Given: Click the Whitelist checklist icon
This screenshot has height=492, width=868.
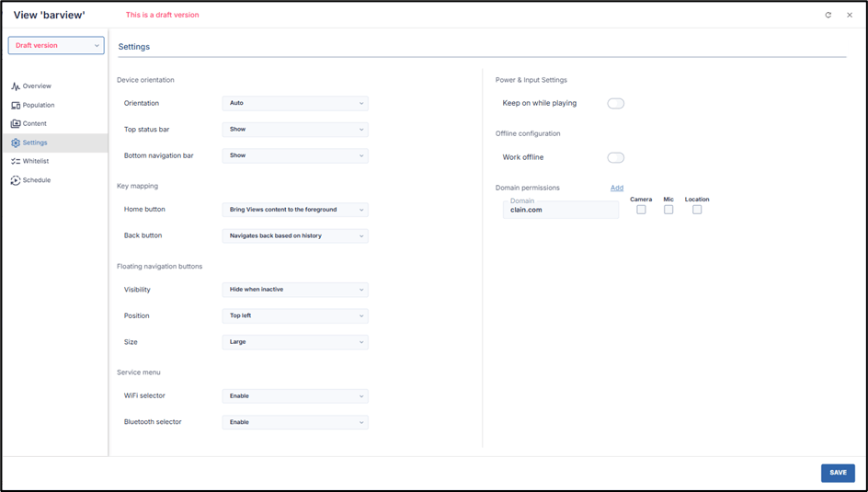Looking at the screenshot, I should [16, 162].
